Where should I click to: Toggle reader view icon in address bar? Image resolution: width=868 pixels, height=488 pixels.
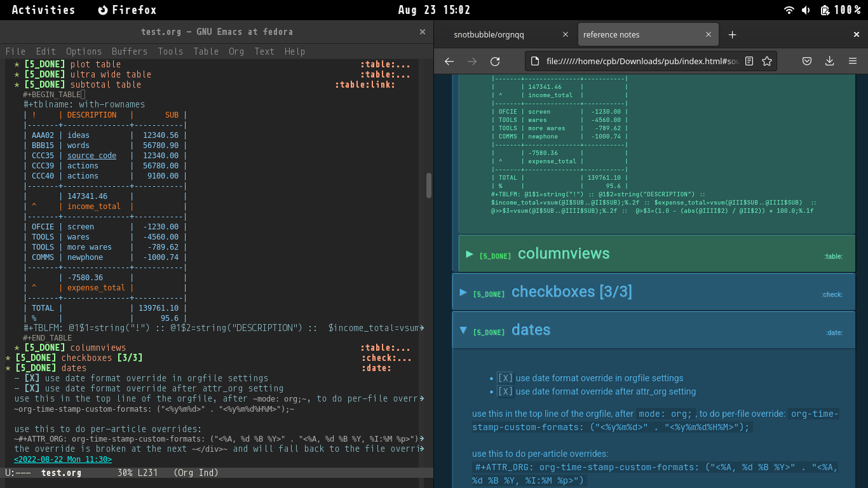click(x=749, y=61)
